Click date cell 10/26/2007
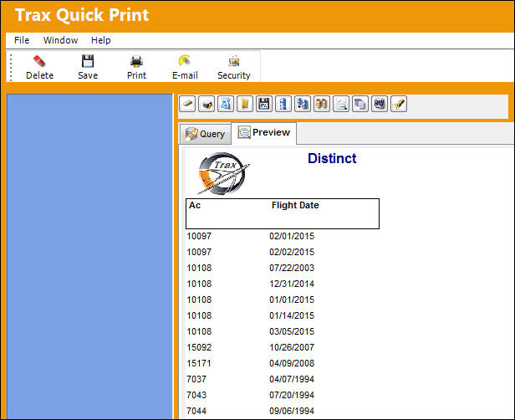Viewport: 515px width, 420px height. [x=292, y=347]
